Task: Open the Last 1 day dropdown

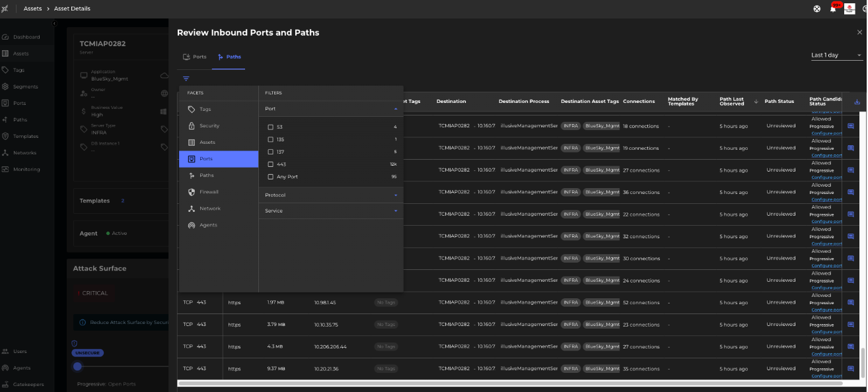Action: tap(836, 55)
